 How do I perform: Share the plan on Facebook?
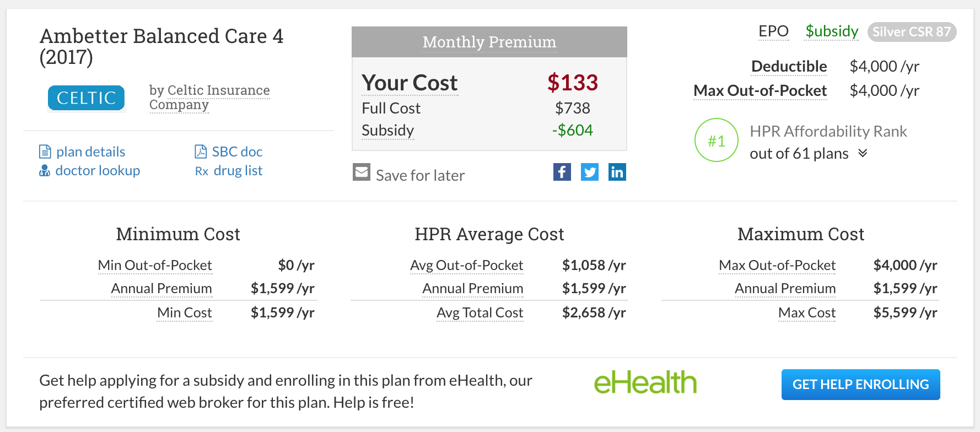562,172
